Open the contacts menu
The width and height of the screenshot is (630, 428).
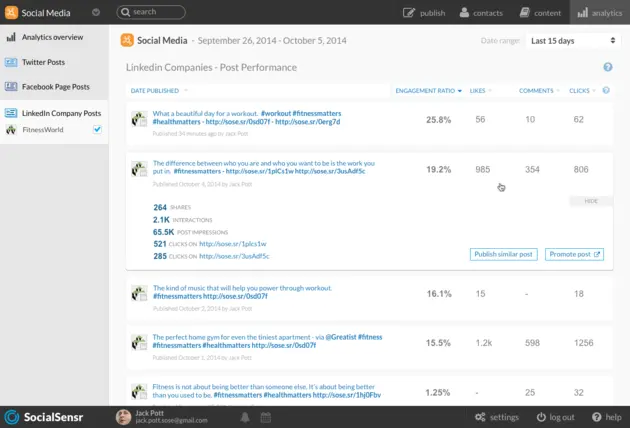click(481, 13)
